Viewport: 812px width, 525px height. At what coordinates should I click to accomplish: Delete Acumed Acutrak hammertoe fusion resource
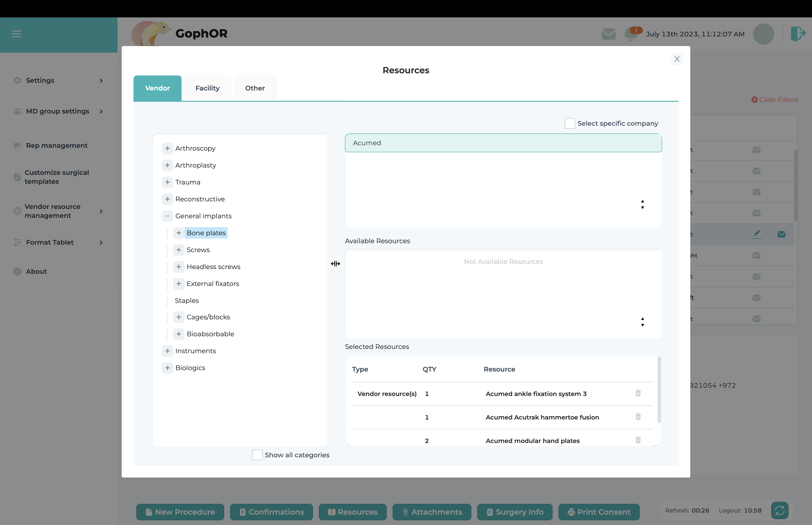638,417
